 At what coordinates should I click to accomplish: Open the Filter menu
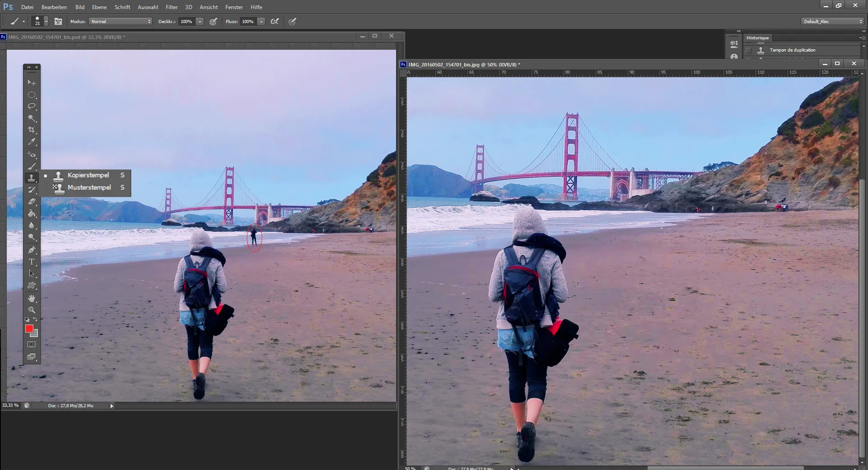[172, 7]
